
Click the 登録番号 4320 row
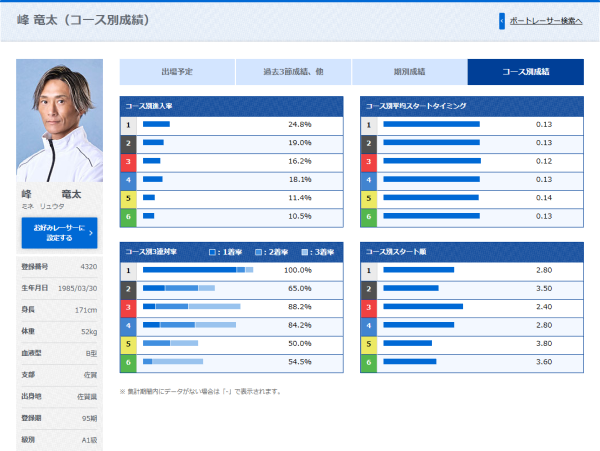point(59,267)
